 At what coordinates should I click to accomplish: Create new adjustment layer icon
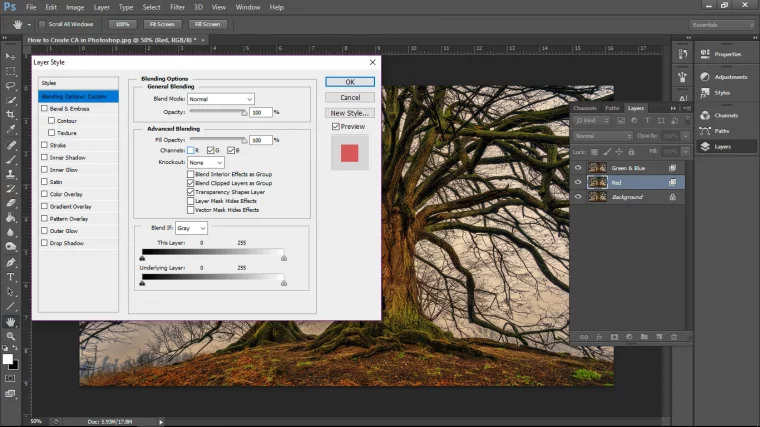[x=629, y=337]
